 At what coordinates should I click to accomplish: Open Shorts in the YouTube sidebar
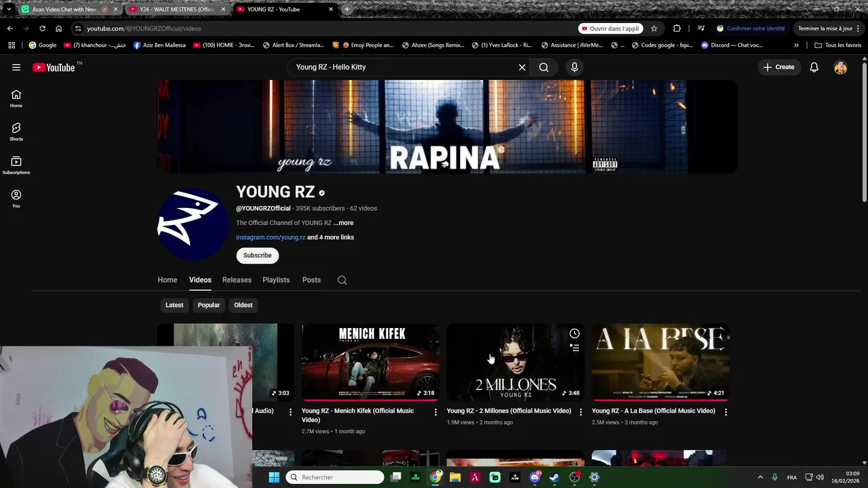(x=16, y=132)
